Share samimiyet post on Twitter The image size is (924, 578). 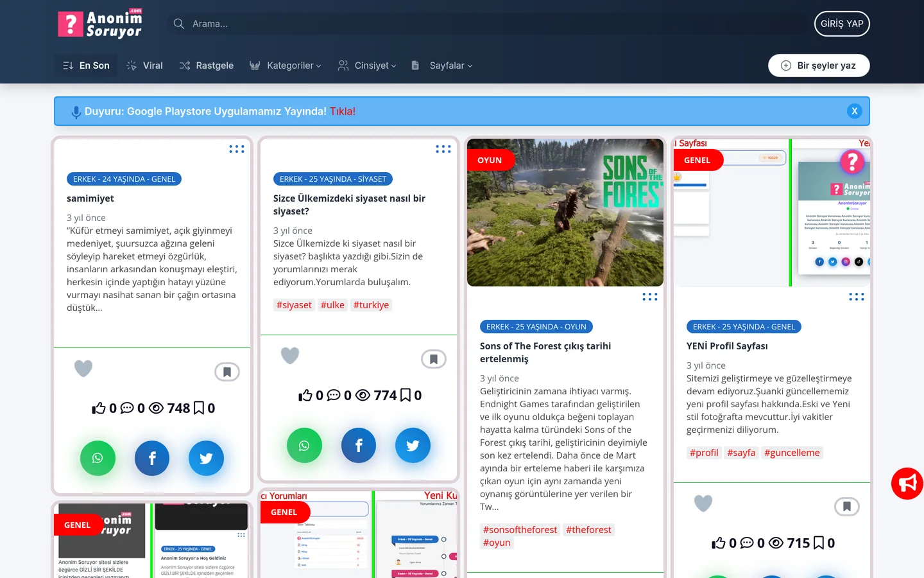click(206, 458)
